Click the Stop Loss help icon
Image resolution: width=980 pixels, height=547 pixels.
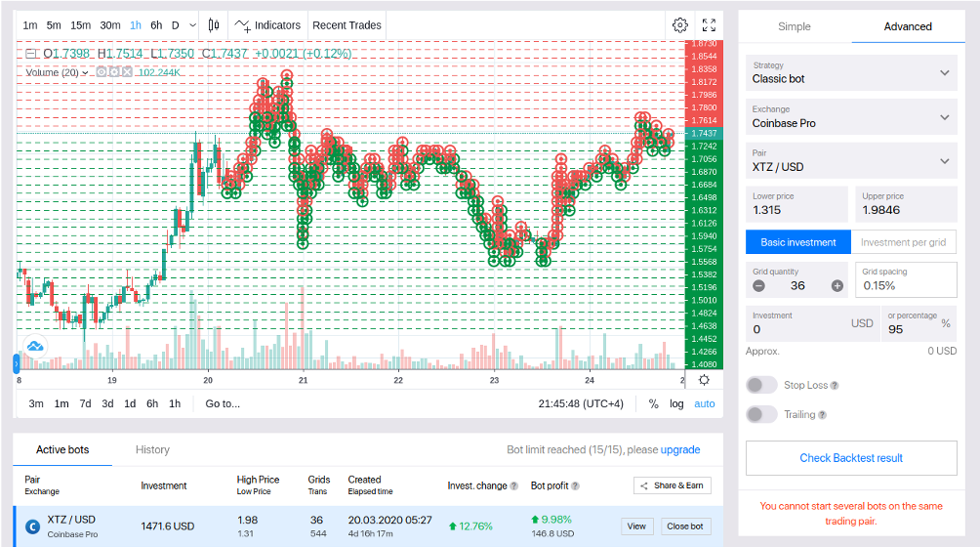point(835,386)
